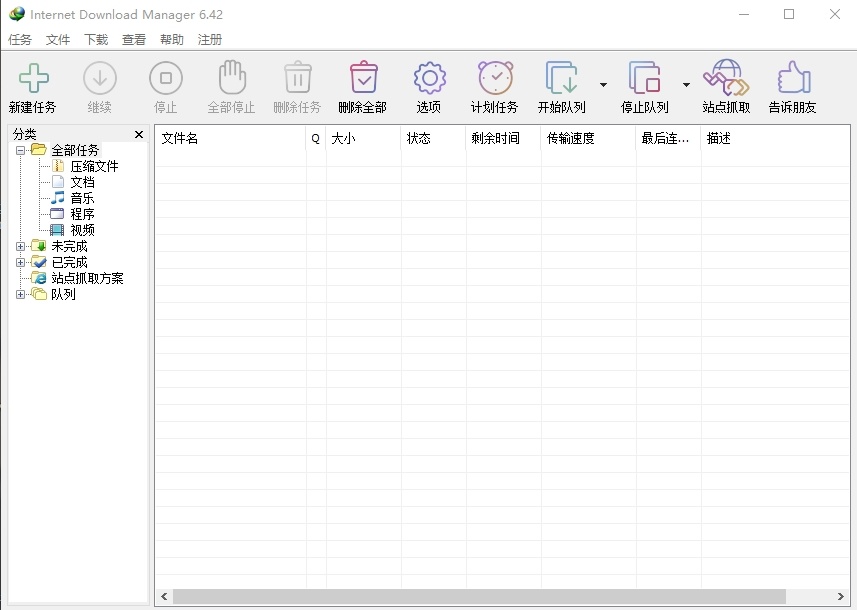The image size is (857, 610).
Task: Click horizontal scrollbar right arrow
Action: [841, 596]
